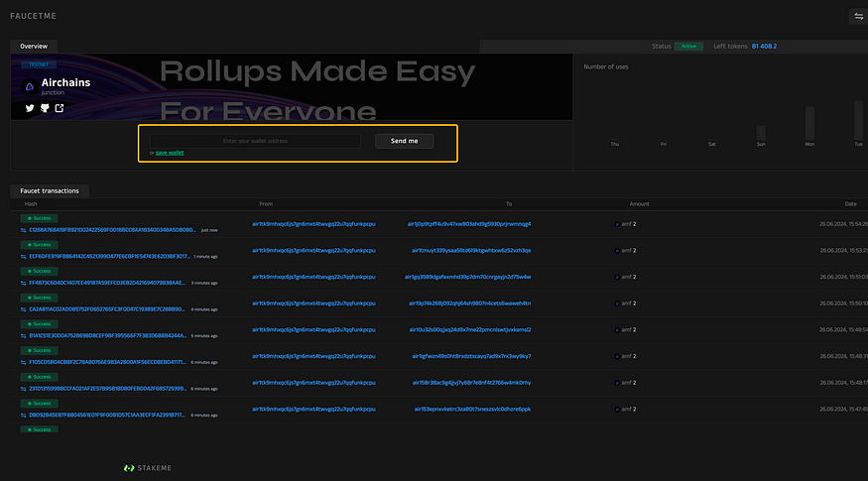Viewport: 868px width, 481px height.
Task: Click transaction icon beside hash DB092845EB
Action: (x=23, y=416)
